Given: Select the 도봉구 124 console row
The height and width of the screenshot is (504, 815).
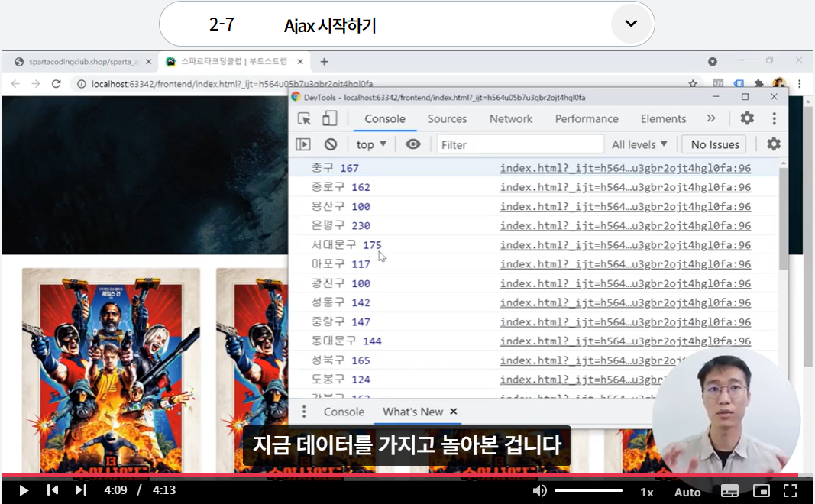Looking at the screenshot, I should 533,380.
